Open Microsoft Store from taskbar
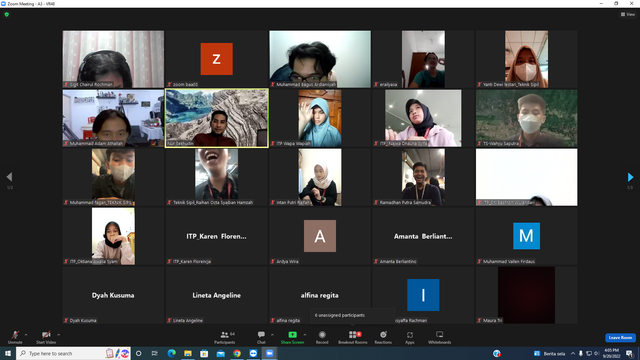Image resolution: width=640 pixels, height=360 pixels. point(204,353)
